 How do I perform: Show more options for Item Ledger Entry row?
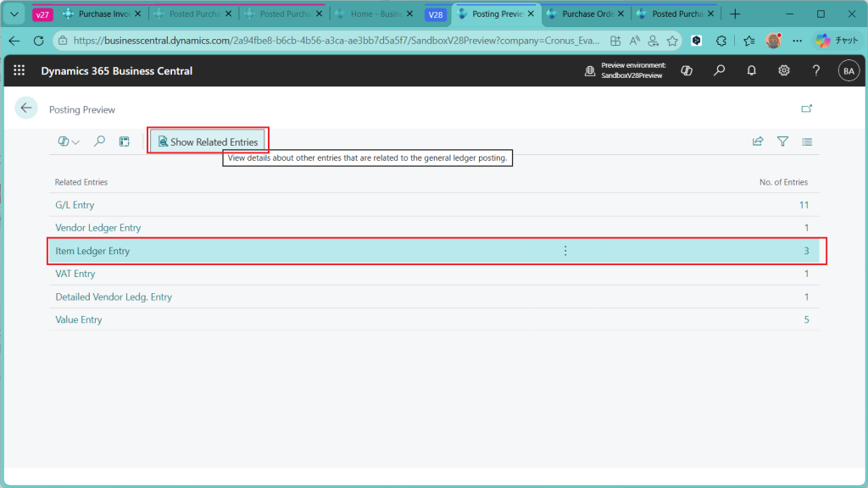[x=565, y=251]
